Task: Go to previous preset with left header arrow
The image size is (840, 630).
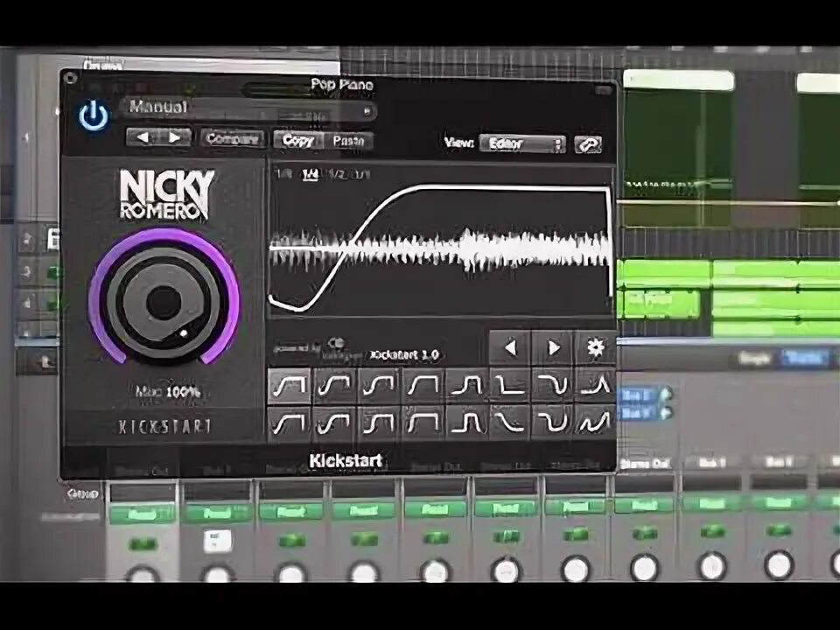Action: 143,138
